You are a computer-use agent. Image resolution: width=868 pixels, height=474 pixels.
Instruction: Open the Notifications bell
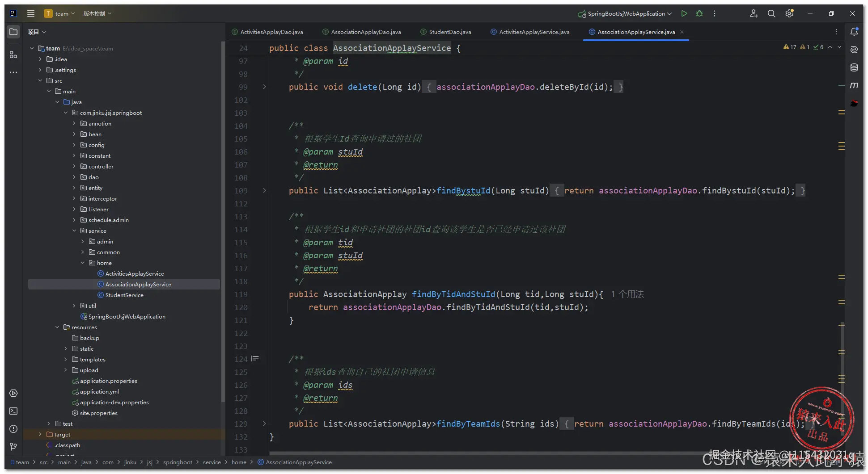pos(854,32)
